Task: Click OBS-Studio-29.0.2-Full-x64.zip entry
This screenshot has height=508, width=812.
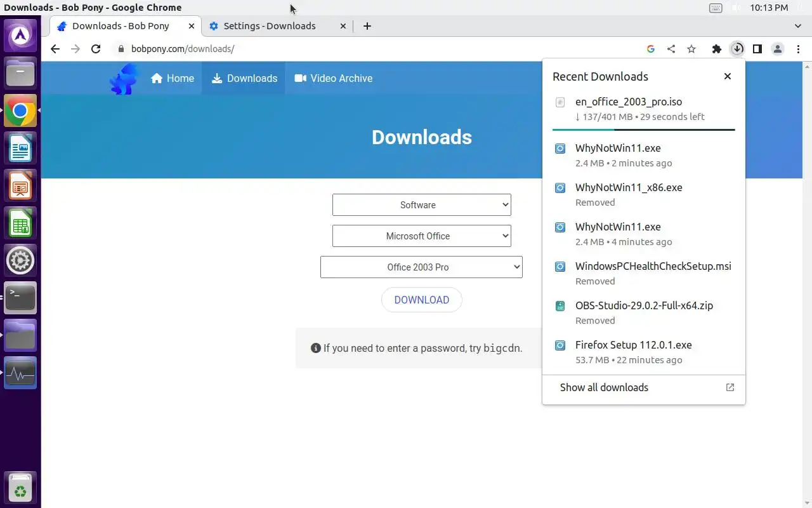Action: tap(644, 313)
